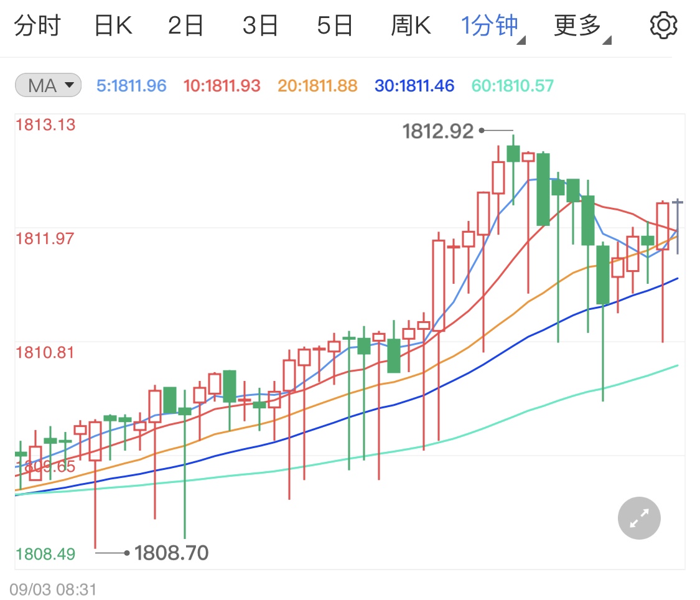
Task: Select the 2日 tab
Action: (x=185, y=25)
